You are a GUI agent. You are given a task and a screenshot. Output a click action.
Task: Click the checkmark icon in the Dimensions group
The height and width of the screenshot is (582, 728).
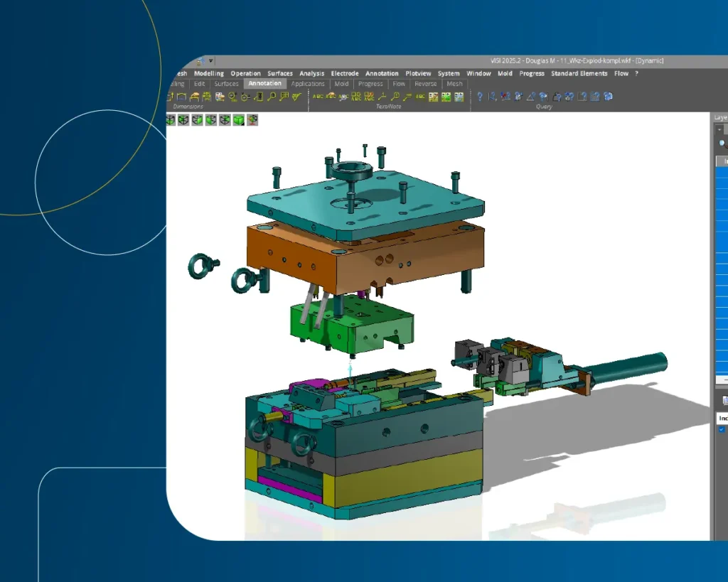tap(296, 97)
